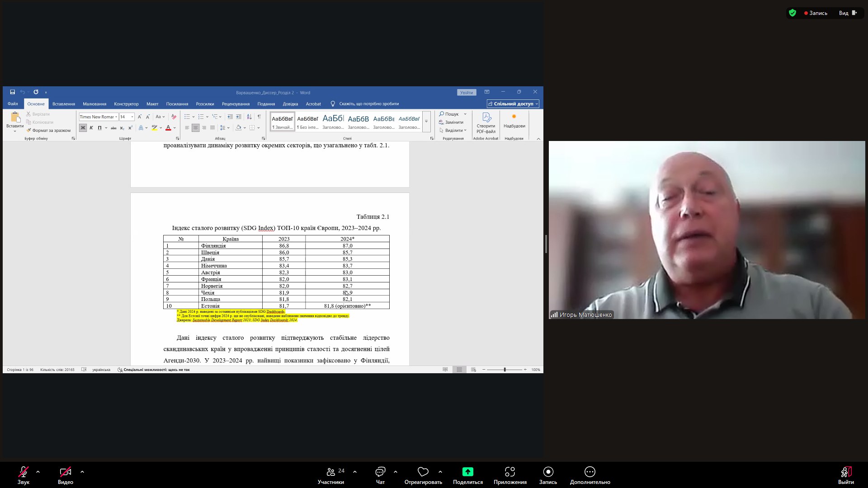Open the Вставлення ribbon tab

click(x=63, y=104)
